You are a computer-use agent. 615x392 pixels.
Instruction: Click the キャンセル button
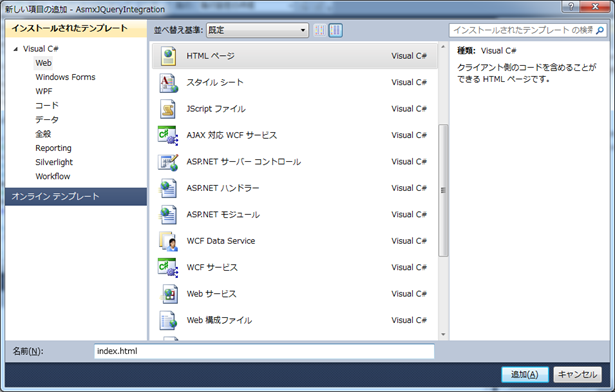[577, 374]
